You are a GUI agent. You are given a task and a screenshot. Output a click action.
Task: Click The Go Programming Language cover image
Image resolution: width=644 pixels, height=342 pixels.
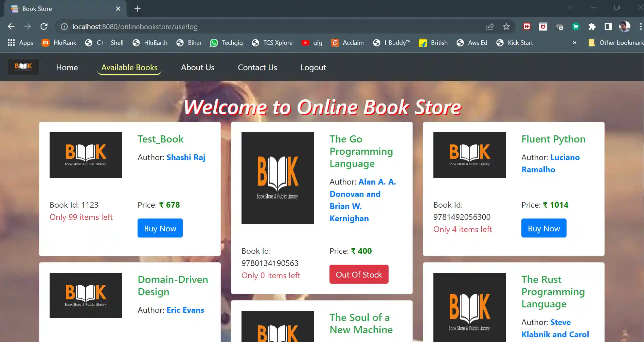(x=278, y=178)
